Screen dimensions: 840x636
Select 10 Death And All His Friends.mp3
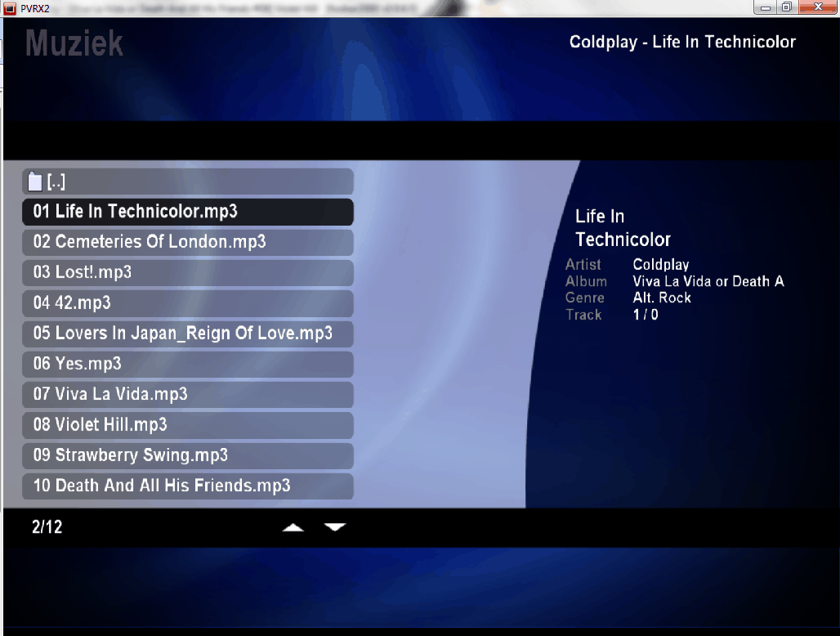[187, 486]
